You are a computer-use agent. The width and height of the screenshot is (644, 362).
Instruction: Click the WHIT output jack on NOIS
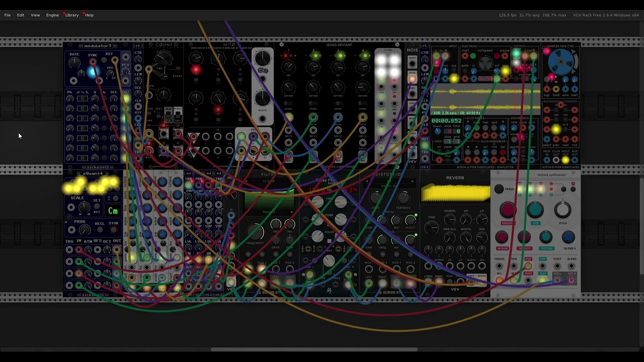(x=412, y=64)
